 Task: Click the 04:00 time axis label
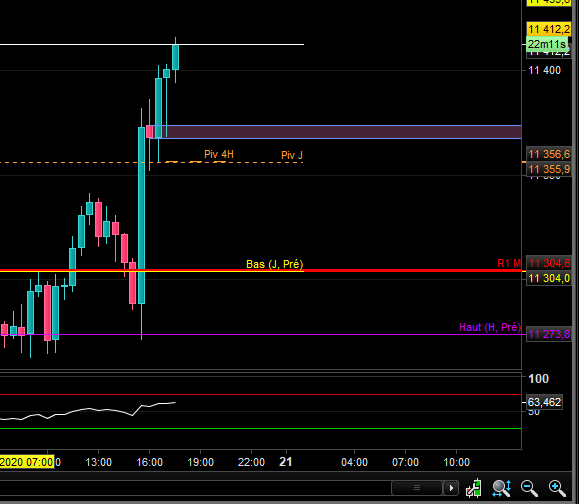(354, 462)
